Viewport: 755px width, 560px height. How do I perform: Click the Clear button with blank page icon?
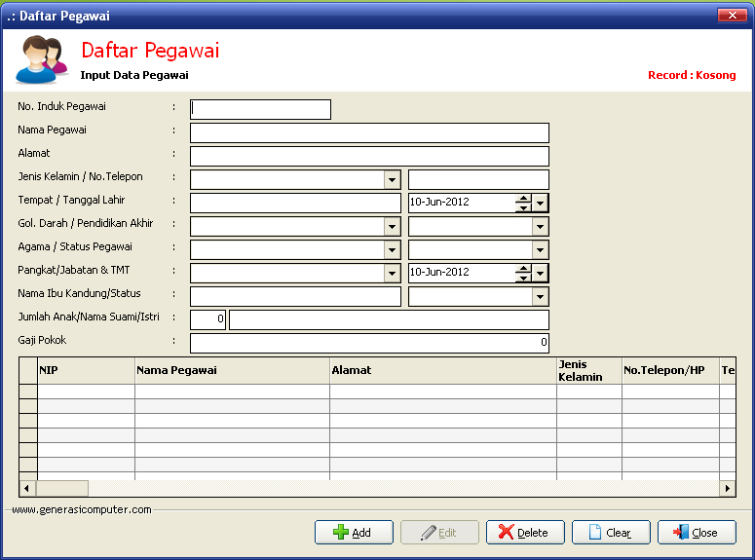click(611, 533)
